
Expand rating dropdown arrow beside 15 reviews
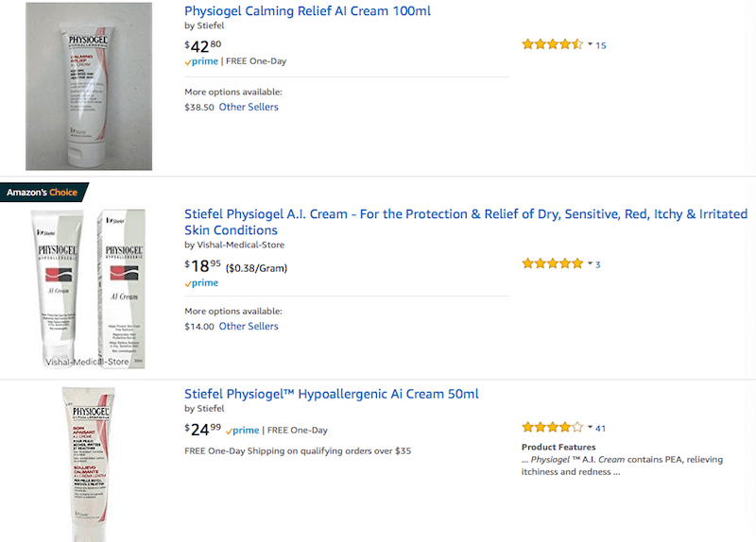click(x=590, y=44)
